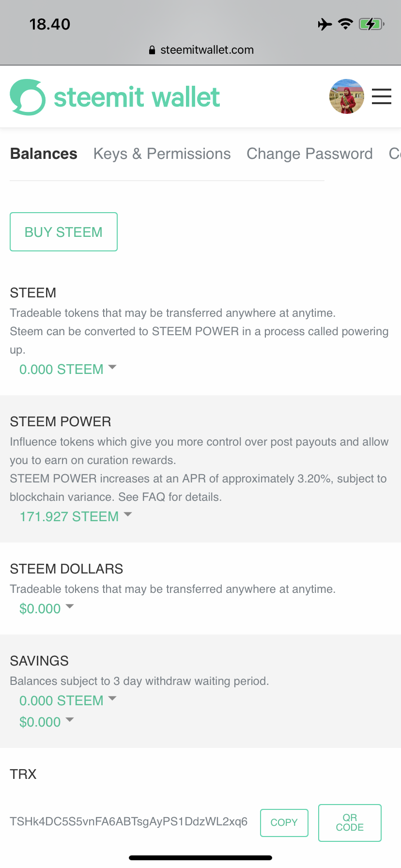The height and width of the screenshot is (868, 401).
Task: Tap the steemitwallet.com address bar
Action: click(207, 50)
